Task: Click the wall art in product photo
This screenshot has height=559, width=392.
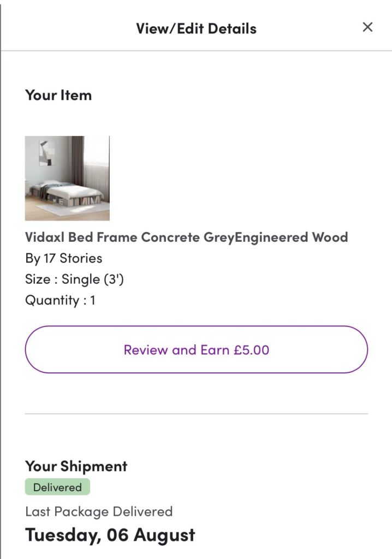Action: (47, 152)
